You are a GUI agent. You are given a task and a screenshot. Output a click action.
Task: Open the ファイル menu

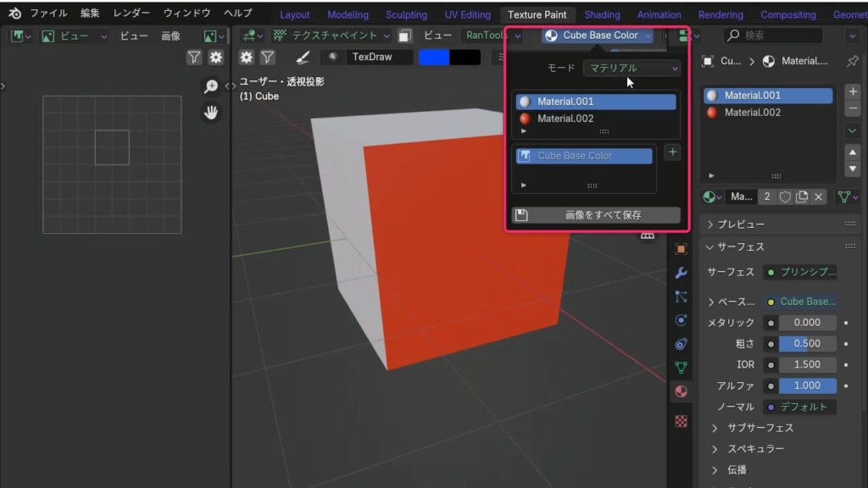(48, 14)
